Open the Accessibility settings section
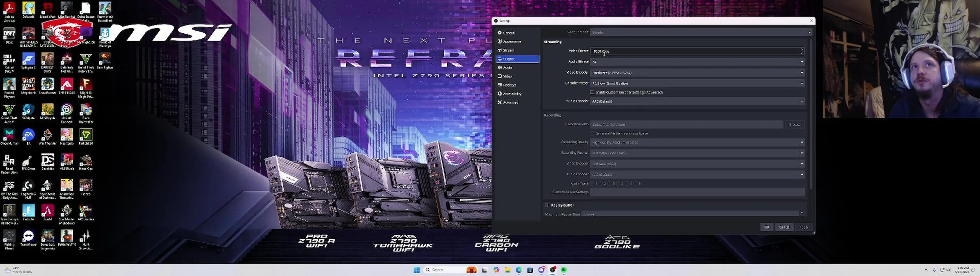Screen dimensions: 980x276 (x=518, y=94)
